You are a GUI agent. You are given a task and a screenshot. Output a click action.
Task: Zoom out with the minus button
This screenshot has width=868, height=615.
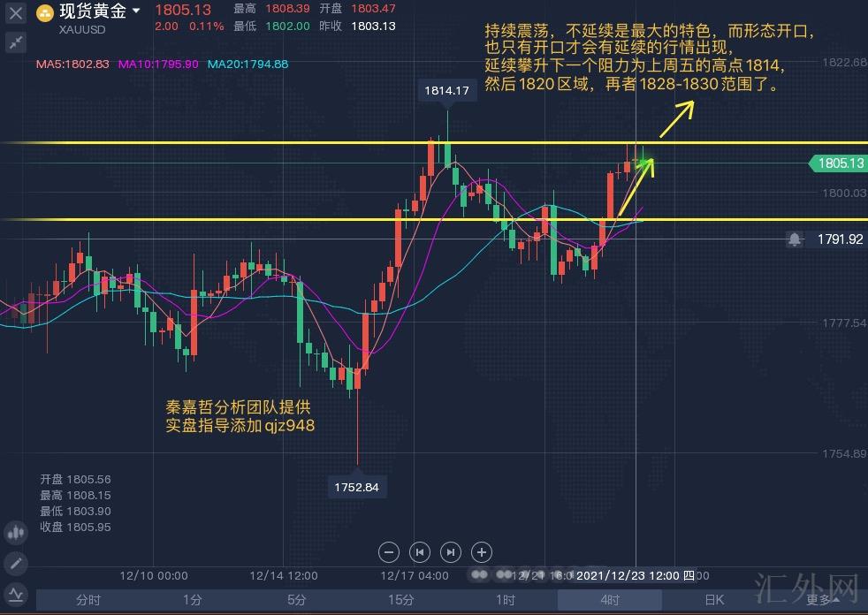click(389, 552)
